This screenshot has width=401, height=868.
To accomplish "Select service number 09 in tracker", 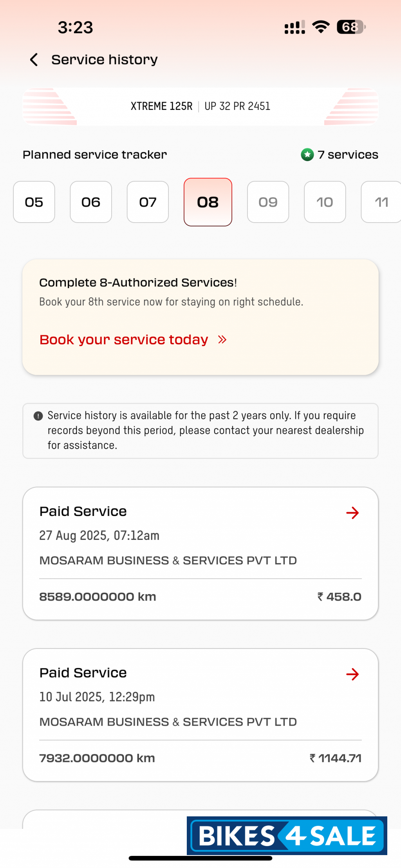I will point(268,202).
